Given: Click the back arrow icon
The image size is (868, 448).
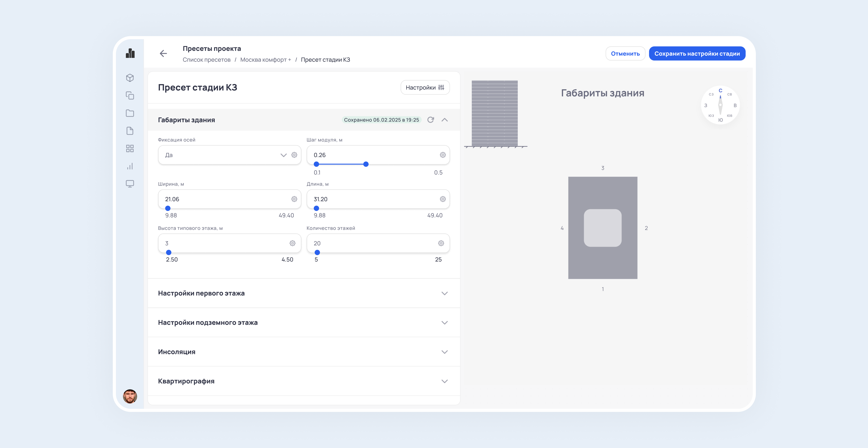Looking at the screenshot, I should [x=163, y=54].
